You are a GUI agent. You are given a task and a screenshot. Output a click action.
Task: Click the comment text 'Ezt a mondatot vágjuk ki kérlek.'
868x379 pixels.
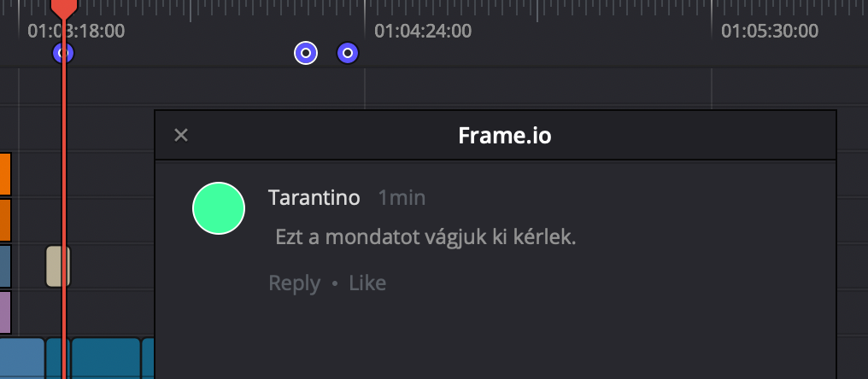coord(425,237)
